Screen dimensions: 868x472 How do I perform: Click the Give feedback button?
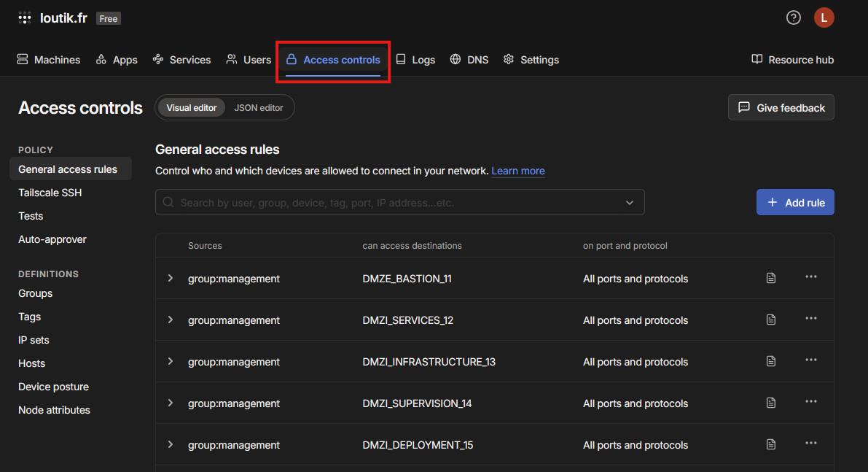tap(781, 107)
